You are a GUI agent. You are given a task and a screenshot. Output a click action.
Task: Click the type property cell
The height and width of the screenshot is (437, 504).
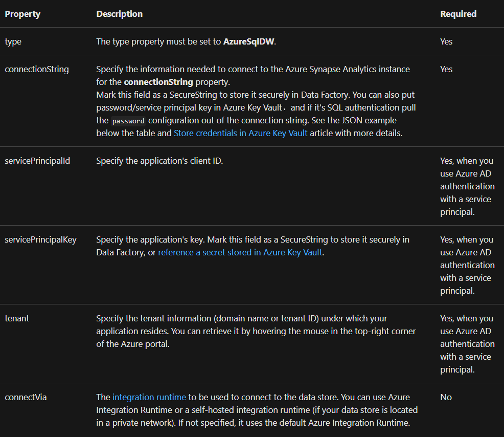(13, 42)
